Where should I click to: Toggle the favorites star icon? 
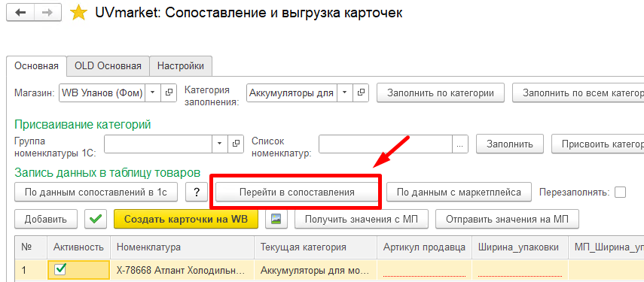78,13
